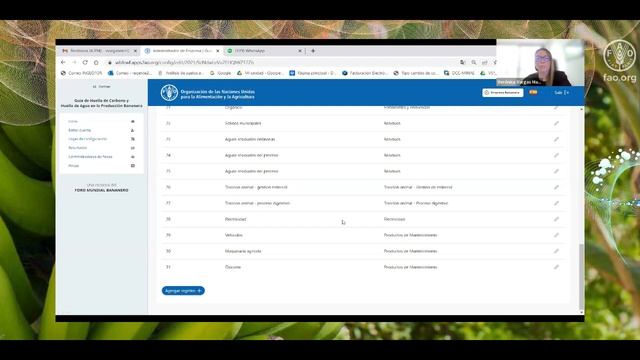Screen dimensions: 640x360
Task: Click the icon beside Administradores de fincas
Action: coord(133,157)
